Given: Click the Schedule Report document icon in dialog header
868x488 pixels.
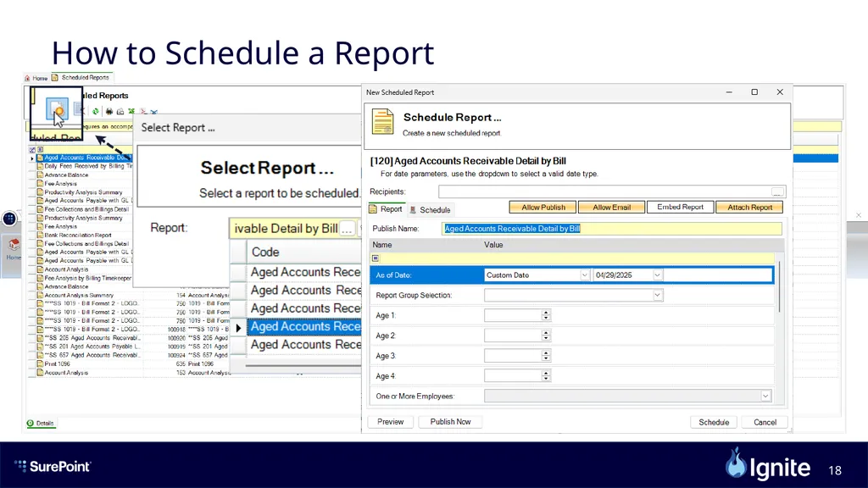Looking at the screenshot, I should pos(382,122).
